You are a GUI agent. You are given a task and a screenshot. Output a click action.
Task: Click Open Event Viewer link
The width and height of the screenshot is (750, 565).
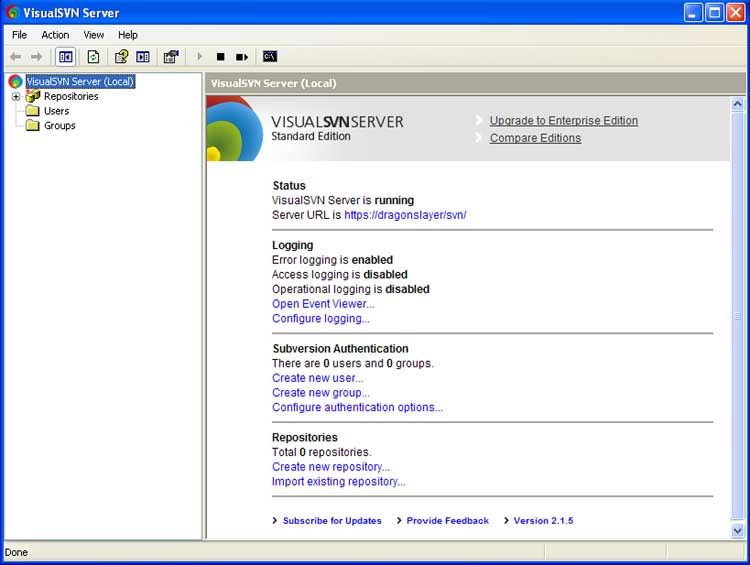pyautogui.click(x=323, y=304)
